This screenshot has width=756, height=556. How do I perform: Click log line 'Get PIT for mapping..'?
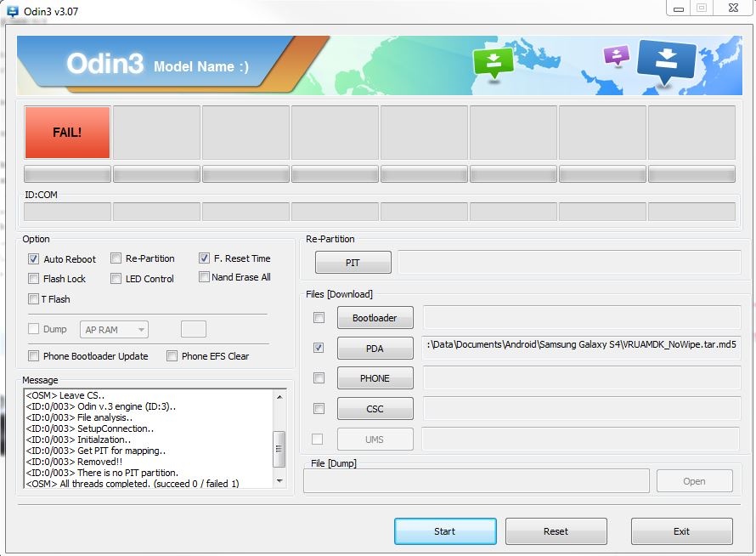coord(96,451)
